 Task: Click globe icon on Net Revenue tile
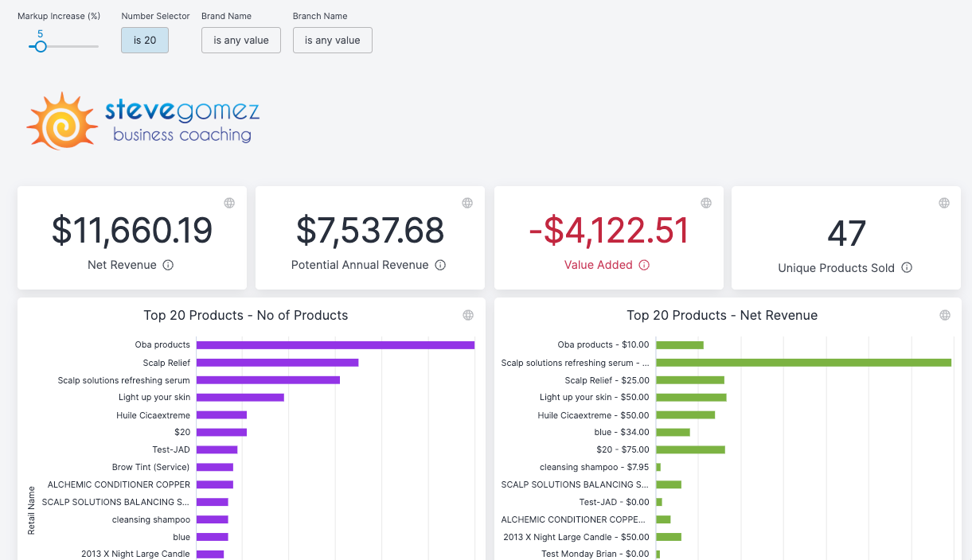tap(229, 203)
